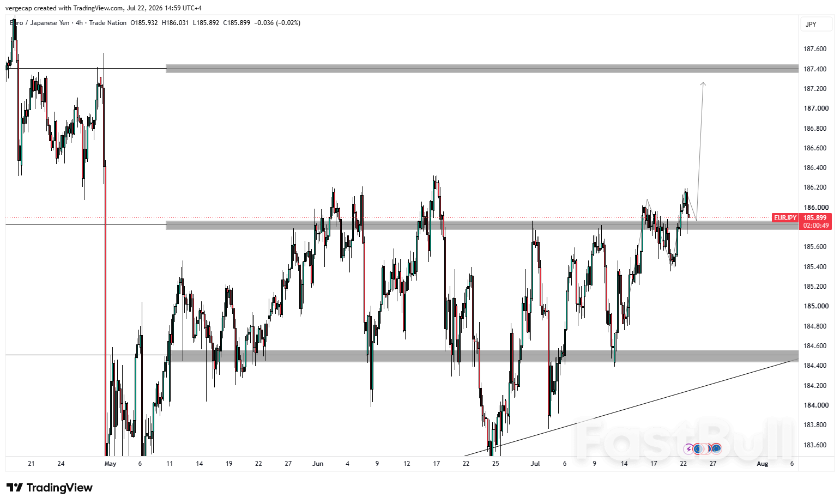Click the 184.400 price axis label
Viewport: 840px width, 504px height.
tap(815, 366)
